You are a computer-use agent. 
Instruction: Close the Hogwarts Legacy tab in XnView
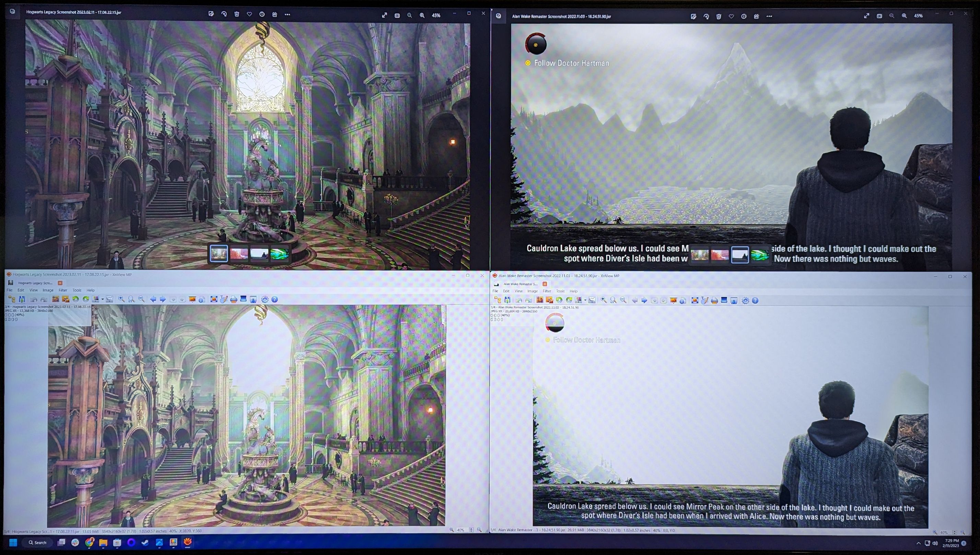click(x=60, y=283)
